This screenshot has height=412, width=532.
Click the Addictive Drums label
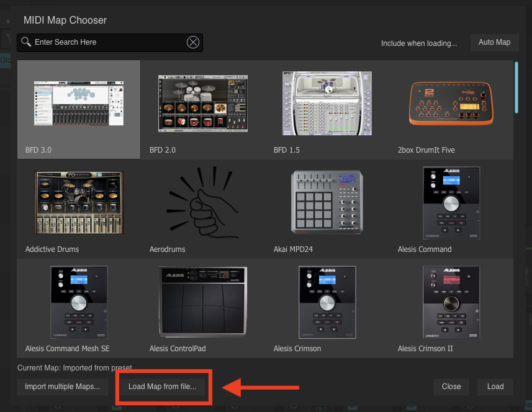pos(52,249)
